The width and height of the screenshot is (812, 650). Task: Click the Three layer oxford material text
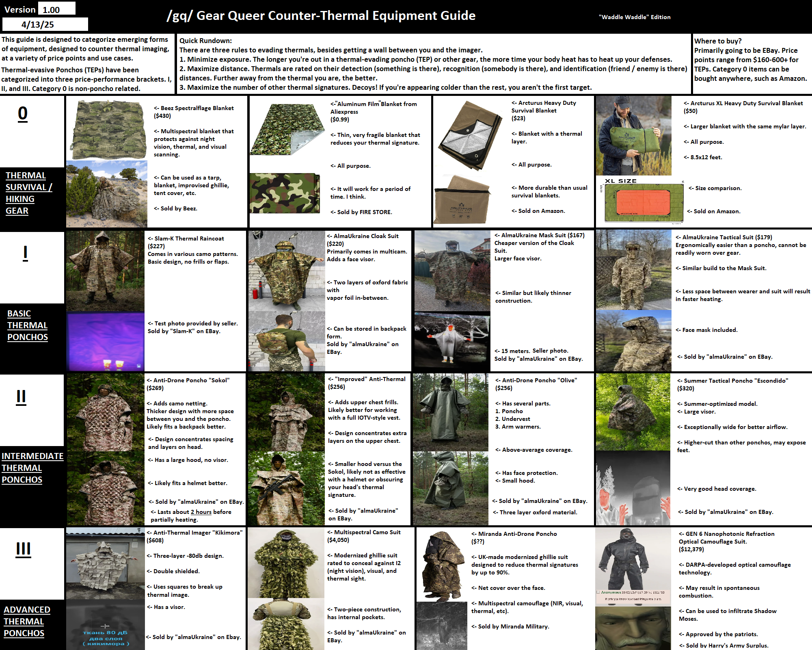click(535, 512)
